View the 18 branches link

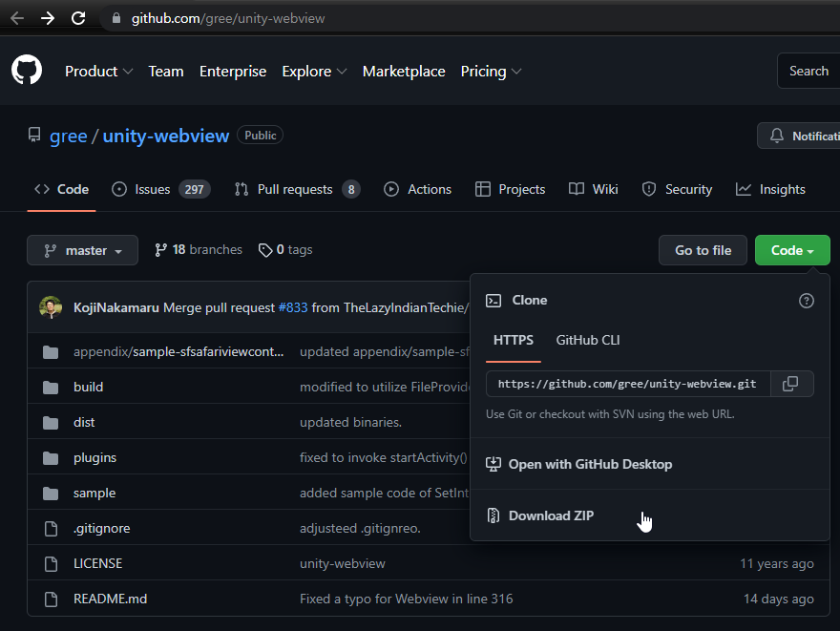pos(199,249)
